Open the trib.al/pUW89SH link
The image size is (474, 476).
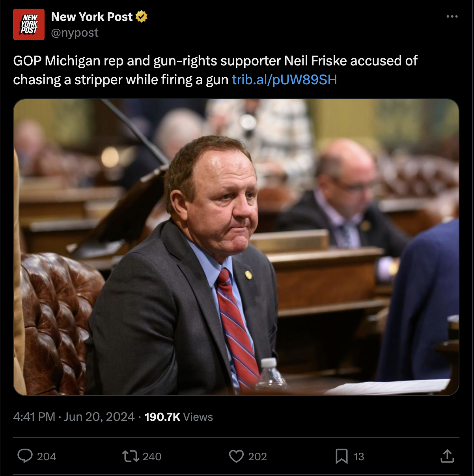tap(284, 80)
